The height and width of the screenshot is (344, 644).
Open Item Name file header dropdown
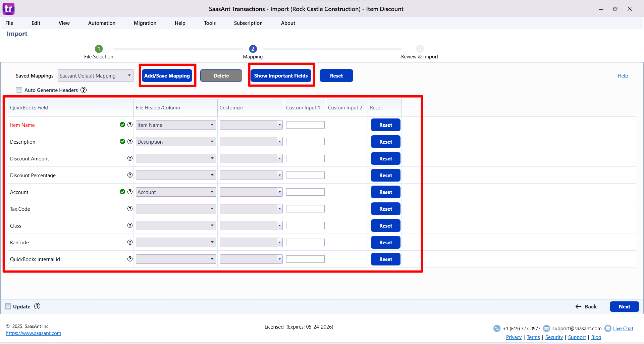(176, 125)
